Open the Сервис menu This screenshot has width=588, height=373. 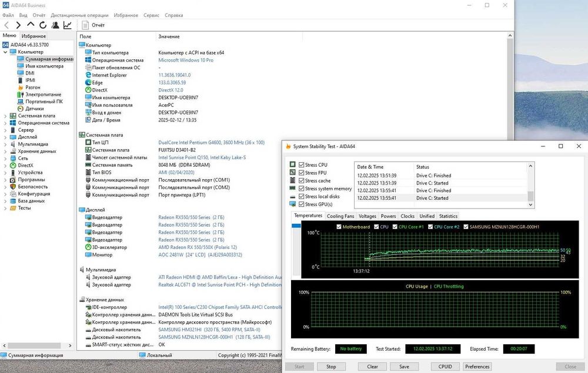(151, 15)
